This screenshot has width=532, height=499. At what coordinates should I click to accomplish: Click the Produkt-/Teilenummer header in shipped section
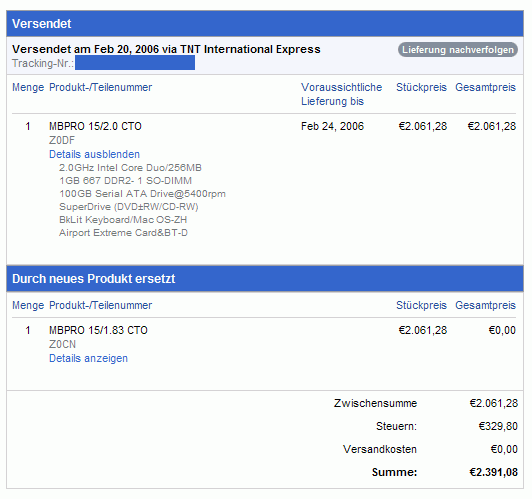pyautogui.click(x=100, y=87)
